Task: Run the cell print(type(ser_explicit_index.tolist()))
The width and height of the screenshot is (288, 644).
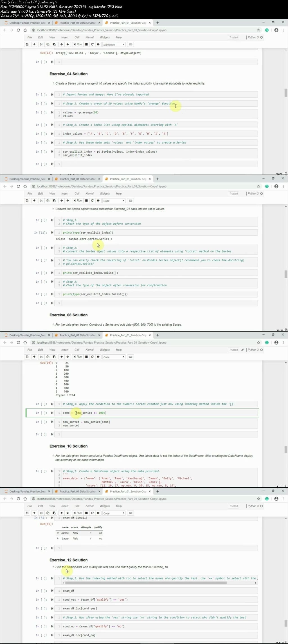Action: pos(52,294)
